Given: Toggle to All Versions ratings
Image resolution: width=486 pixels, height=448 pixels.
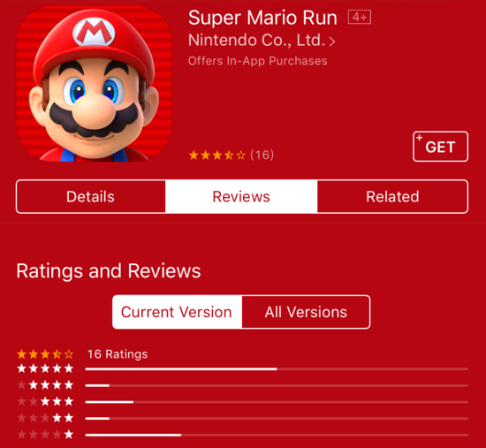Looking at the screenshot, I should point(306,312).
